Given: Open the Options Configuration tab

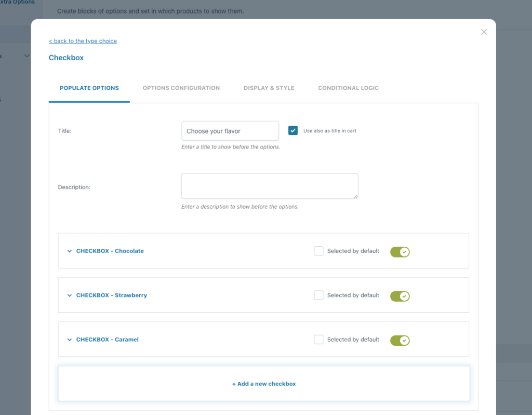Looking at the screenshot, I should click(181, 88).
